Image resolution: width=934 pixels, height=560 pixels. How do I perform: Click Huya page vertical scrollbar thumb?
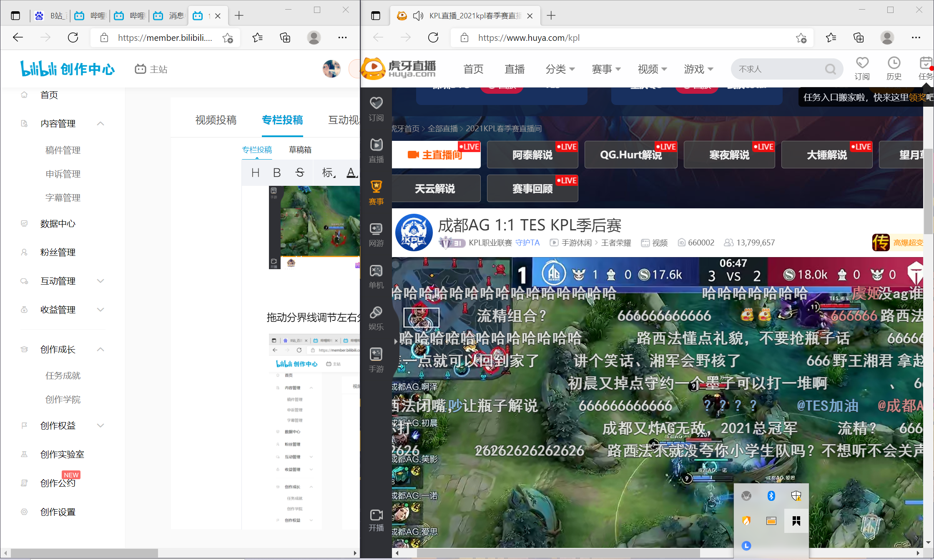tap(928, 192)
